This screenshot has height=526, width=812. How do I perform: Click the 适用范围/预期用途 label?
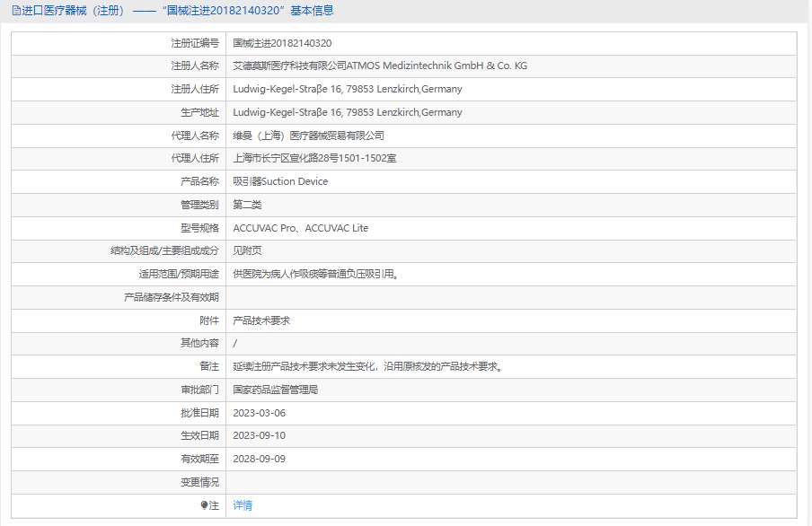point(179,274)
